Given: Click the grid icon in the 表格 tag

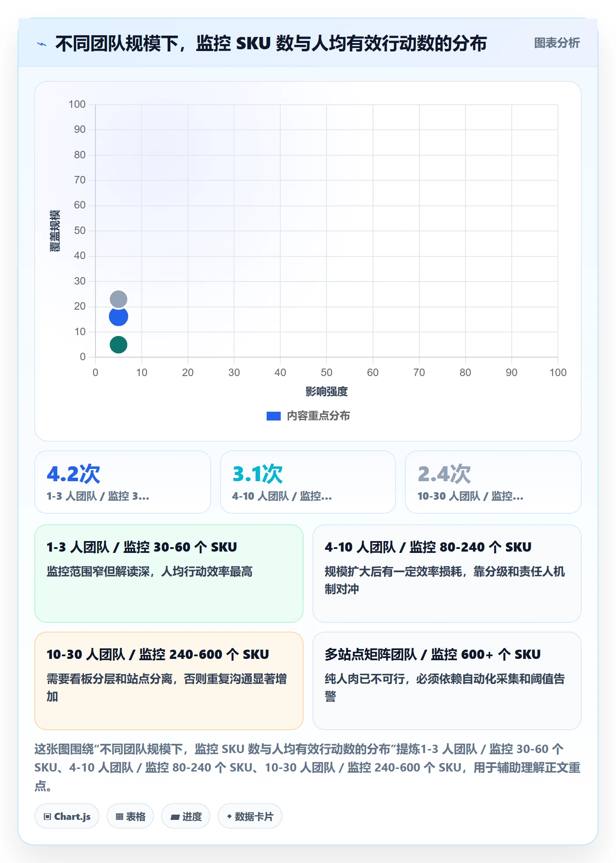Looking at the screenshot, I should click(x=119, y=817).
